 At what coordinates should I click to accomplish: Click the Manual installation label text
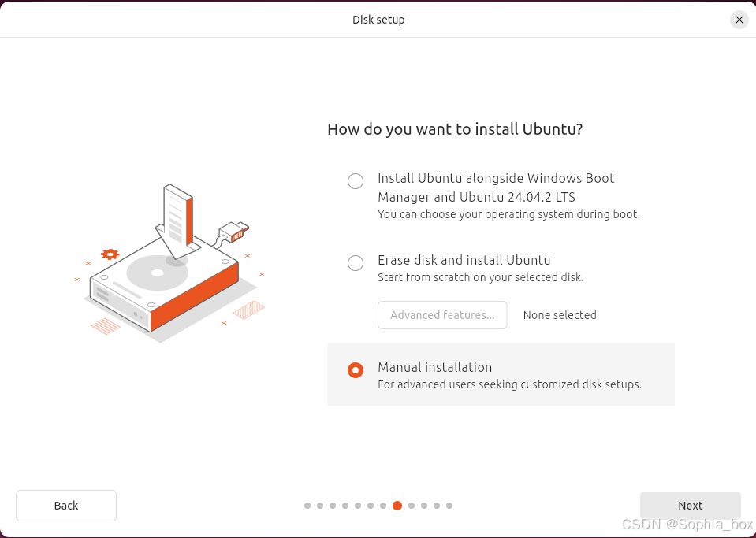pyautogui.click(x=435, y=367)
